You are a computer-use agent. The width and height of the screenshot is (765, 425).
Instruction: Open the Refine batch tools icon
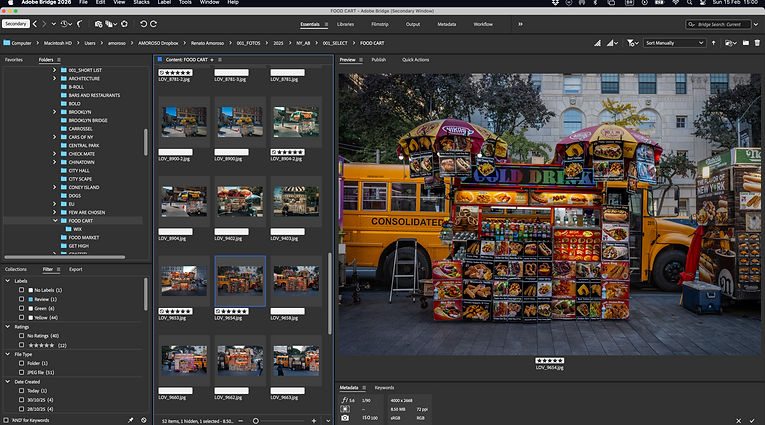pyautogui.click(x=111, y=24)
